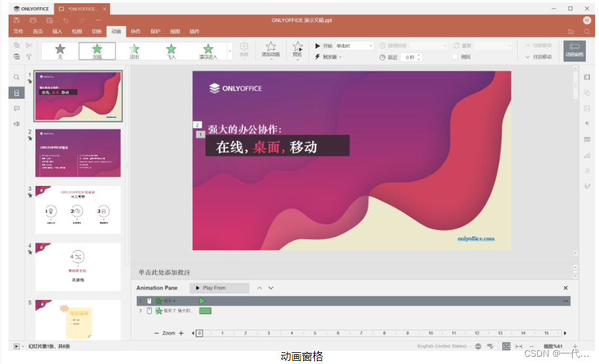Viewport: 599px width, 364px height.
Task: Open the Search icon in left sidebar
Action: pyautogui.click(x=16, y=77)
